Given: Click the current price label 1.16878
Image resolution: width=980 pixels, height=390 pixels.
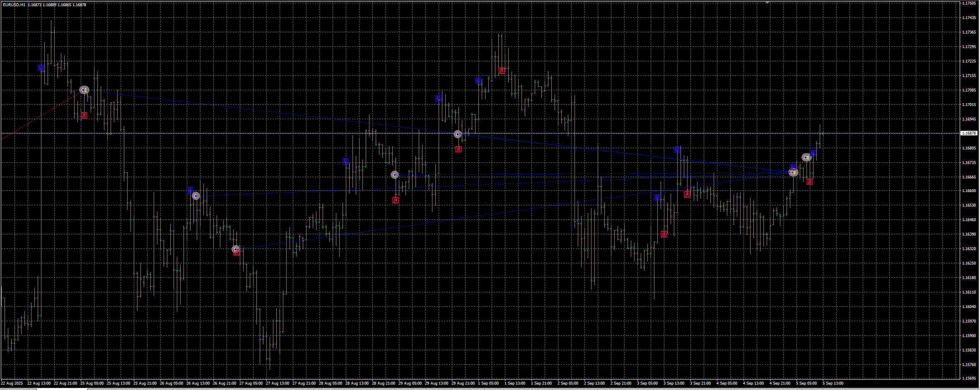Looking at the screenshot, I should click(969, 133).
